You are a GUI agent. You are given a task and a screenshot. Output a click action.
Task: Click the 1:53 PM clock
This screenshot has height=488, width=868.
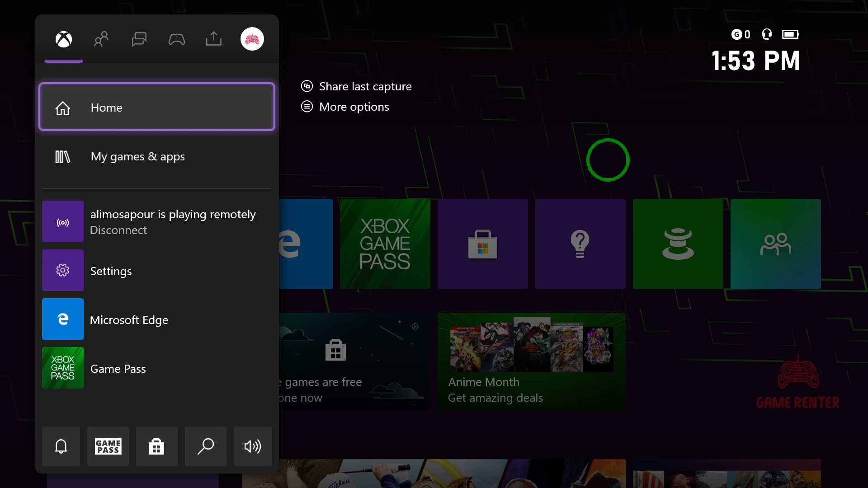click(x=755, y=61)
